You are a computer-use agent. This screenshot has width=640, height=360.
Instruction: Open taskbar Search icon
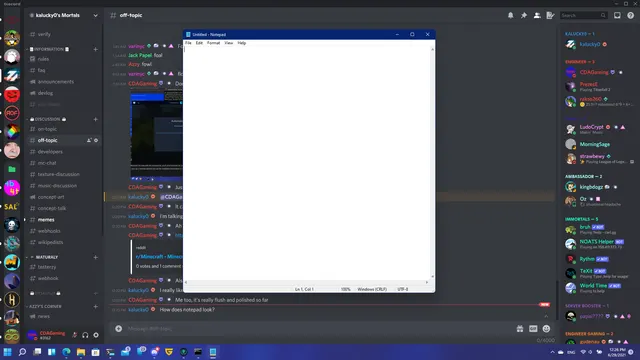coord(22,352)
